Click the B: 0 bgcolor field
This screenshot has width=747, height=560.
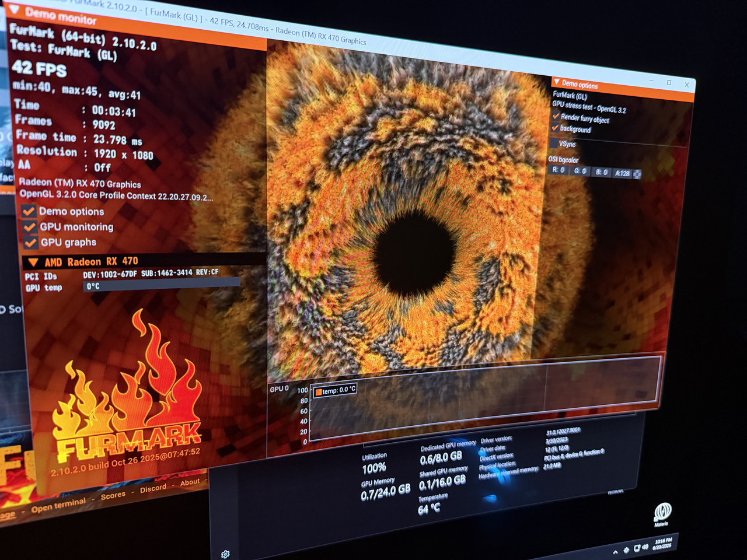point(602,173)
